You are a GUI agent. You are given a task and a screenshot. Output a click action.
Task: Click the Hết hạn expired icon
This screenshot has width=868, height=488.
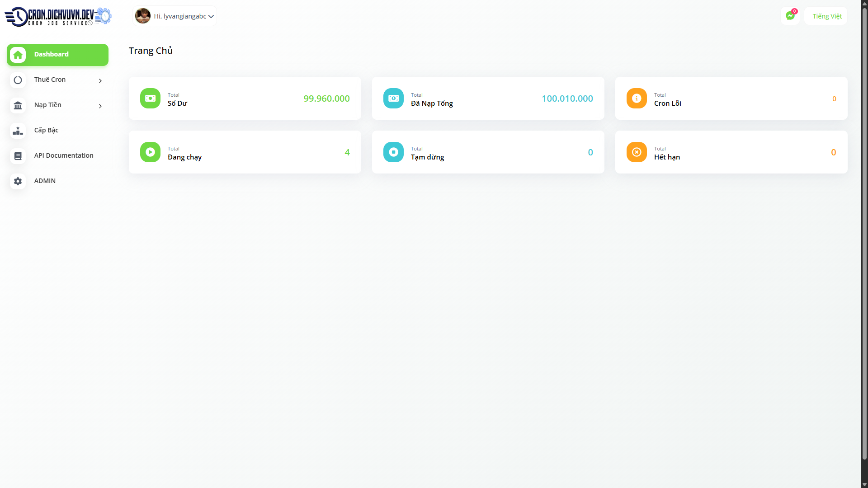pos(636,152)
